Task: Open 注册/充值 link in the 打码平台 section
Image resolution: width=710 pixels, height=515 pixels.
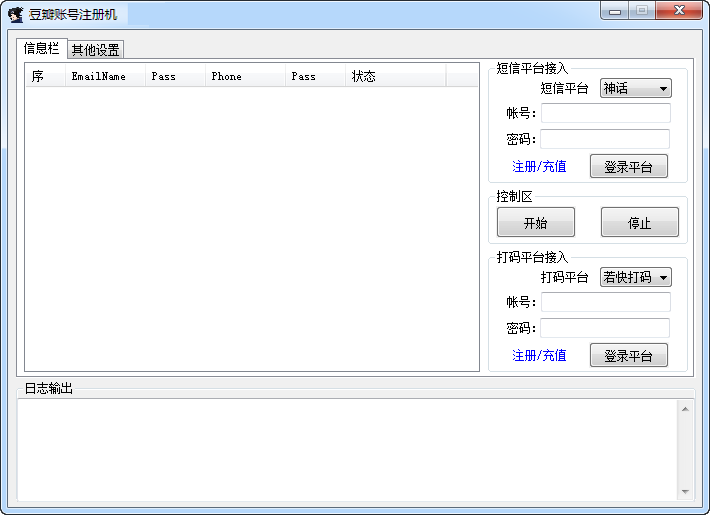Action: (539, 355)
